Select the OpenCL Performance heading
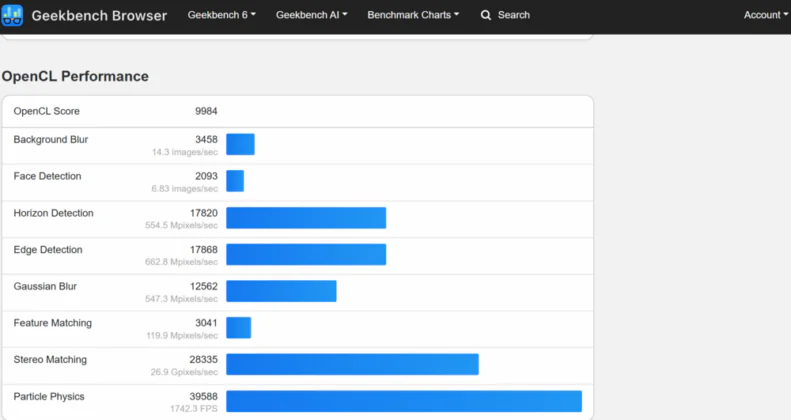The width and height of the screenshot is (791, 420). (75, 76)
